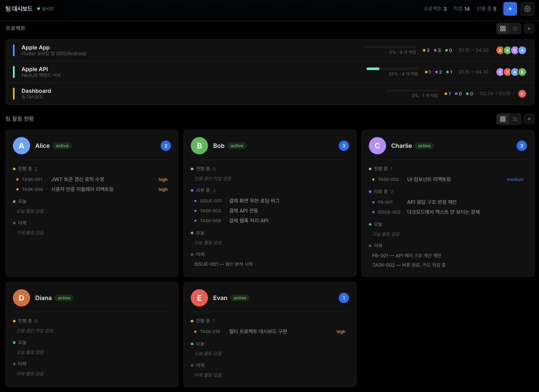
Task: Click Evan's 진행 중 1 section header
Action: (x=203, y=321)
